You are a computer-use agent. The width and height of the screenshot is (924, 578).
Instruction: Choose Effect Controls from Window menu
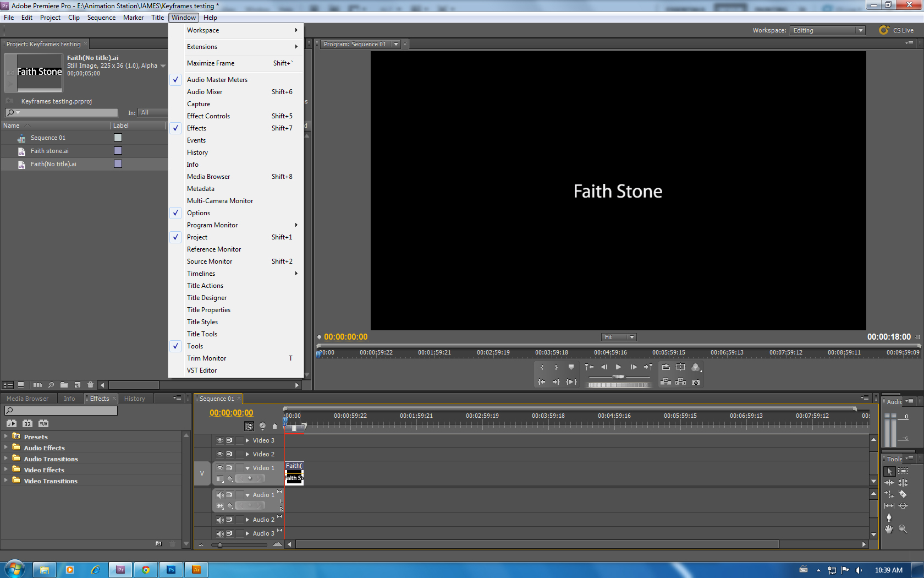pos(237,116)
